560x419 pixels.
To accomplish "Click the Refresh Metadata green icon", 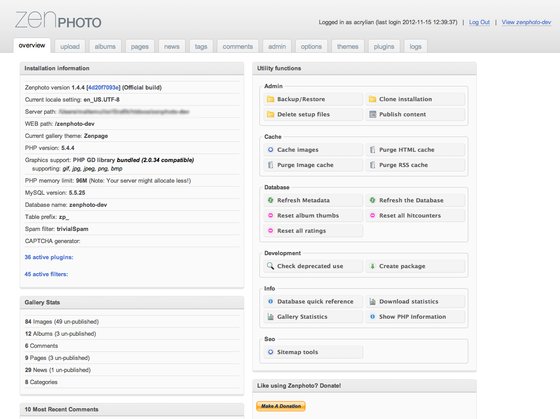I will point(270,200).
